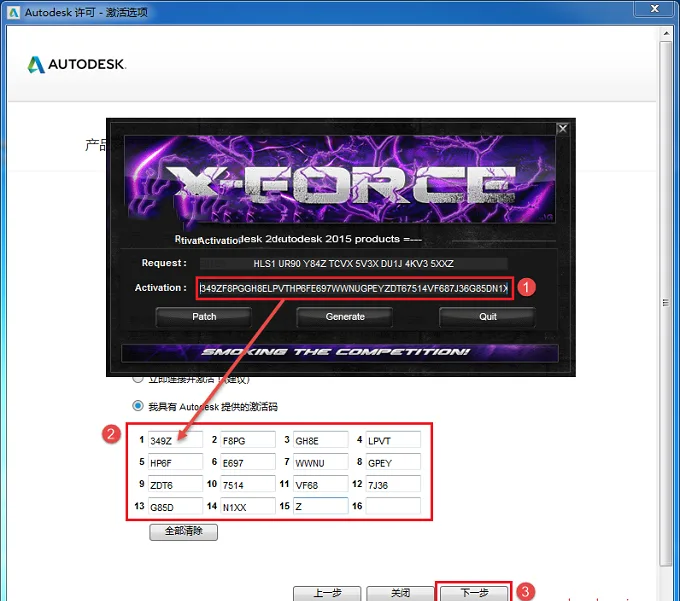Click activation code box 1 with 349Z
Screen dimensions: 680x601
pyautogui.click(x=175, y=440)
